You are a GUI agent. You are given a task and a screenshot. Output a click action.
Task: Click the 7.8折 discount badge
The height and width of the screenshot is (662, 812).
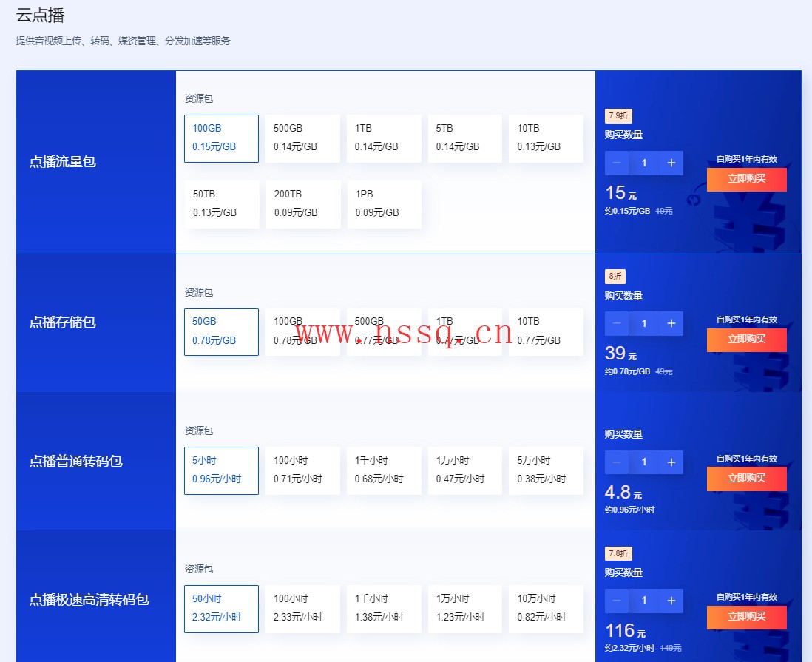(x=618, y=553)
